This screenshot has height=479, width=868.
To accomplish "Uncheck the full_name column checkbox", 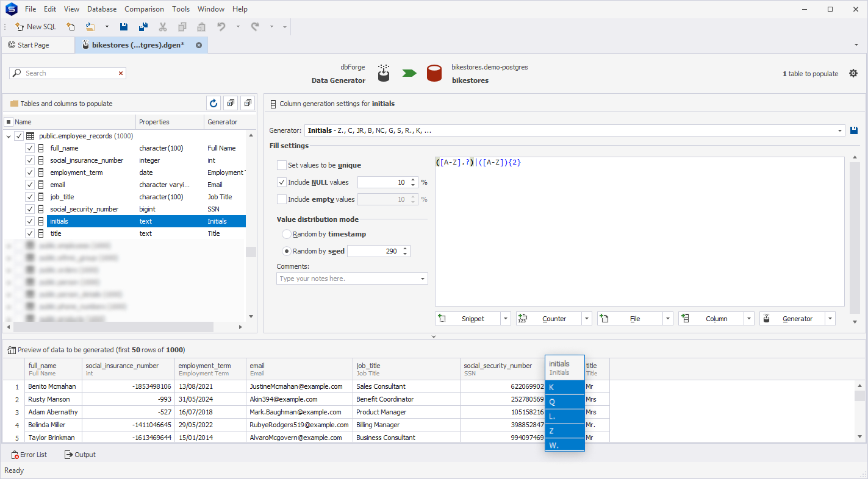I will coord(29,148).
